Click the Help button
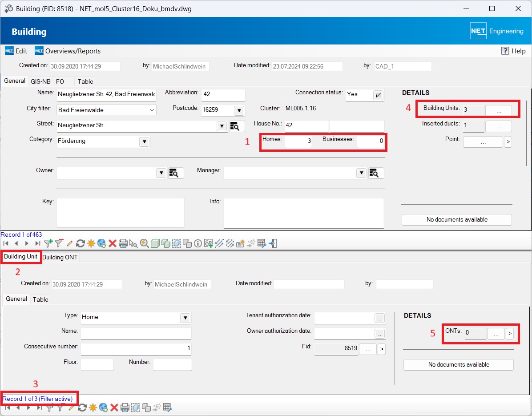 pos(513,51)
